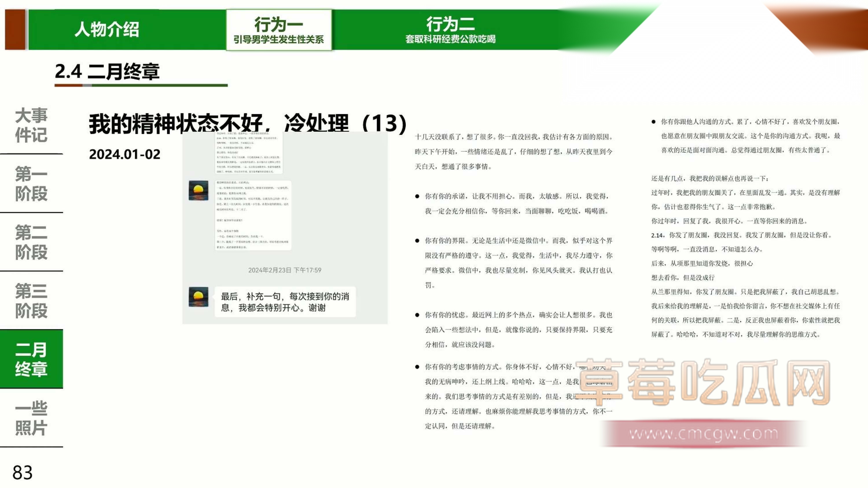Image resolution: width=868 pixels, height=488 pixels.
Task: Open the www.cmcgw.com watermark link
Action: pos(704,434)
